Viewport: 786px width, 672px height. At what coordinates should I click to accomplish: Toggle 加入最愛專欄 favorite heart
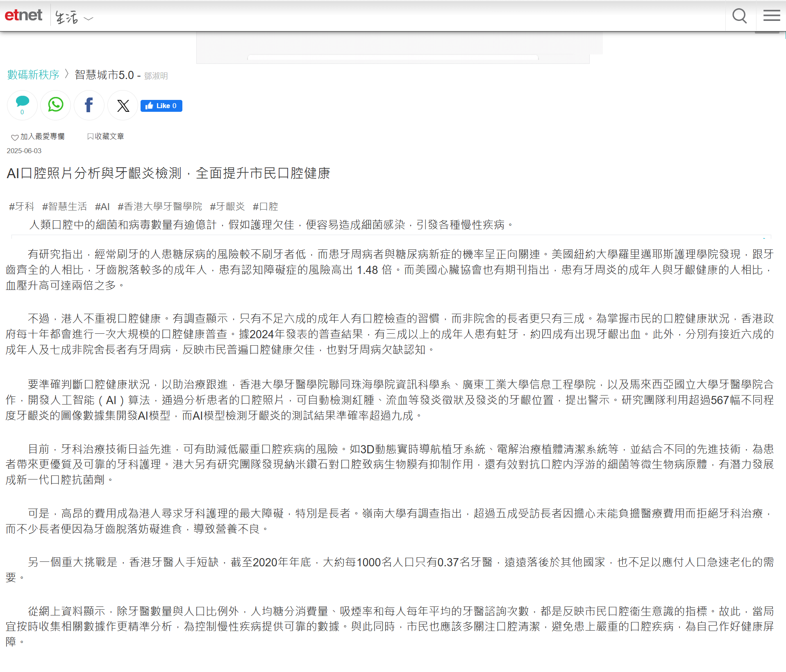(x=38, y=136)
